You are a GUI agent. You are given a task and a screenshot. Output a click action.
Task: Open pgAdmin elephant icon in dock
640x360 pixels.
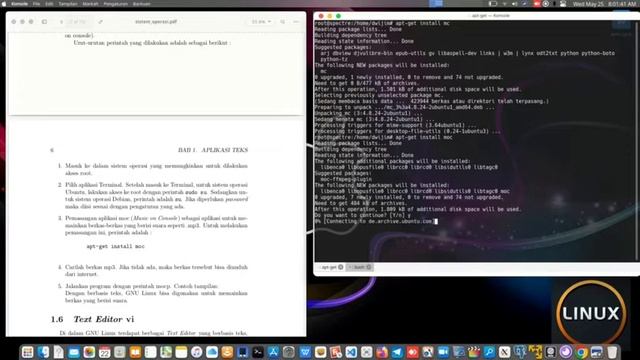(520, 352)
